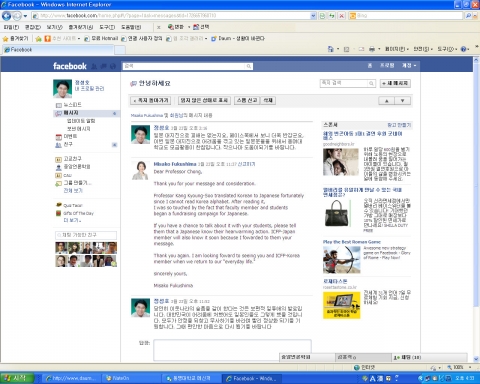Open a new blank browser tab
The width and height of the screenshot is (480, 384).
pos(120,50)
